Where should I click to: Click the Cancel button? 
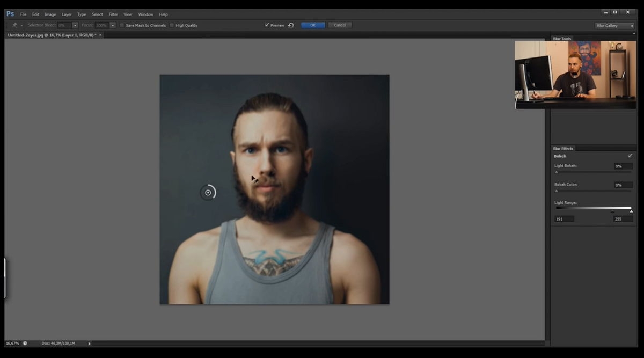[340, 25]
